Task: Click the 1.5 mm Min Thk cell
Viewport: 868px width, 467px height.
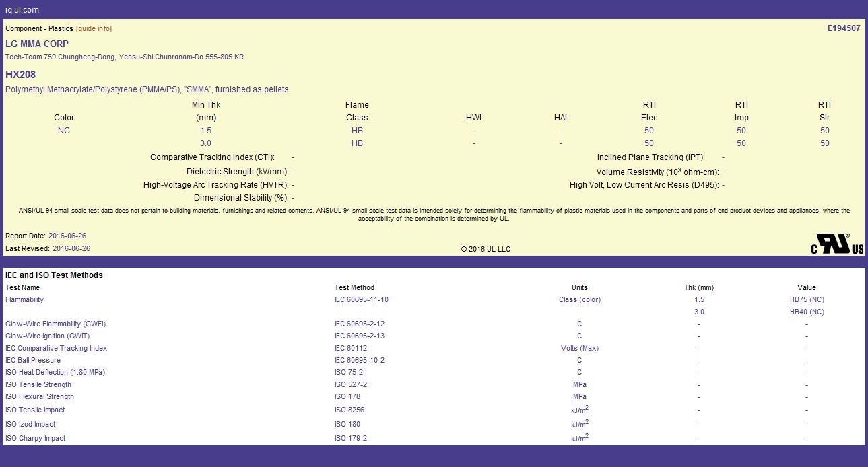Action: tap(206, 130)
